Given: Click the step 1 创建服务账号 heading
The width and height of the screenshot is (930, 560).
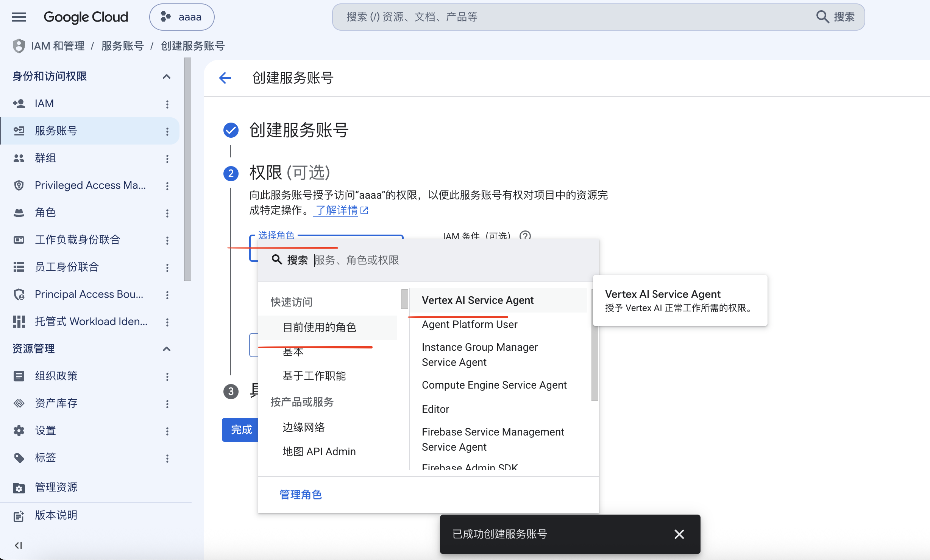Looking at the screenshot, I should 299,130.
